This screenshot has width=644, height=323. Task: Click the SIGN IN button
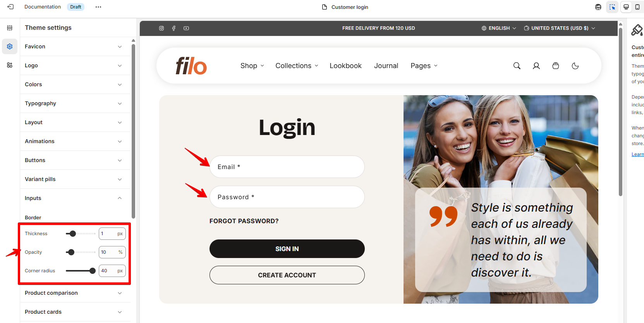pyautogui.click(x=287, y=249)
